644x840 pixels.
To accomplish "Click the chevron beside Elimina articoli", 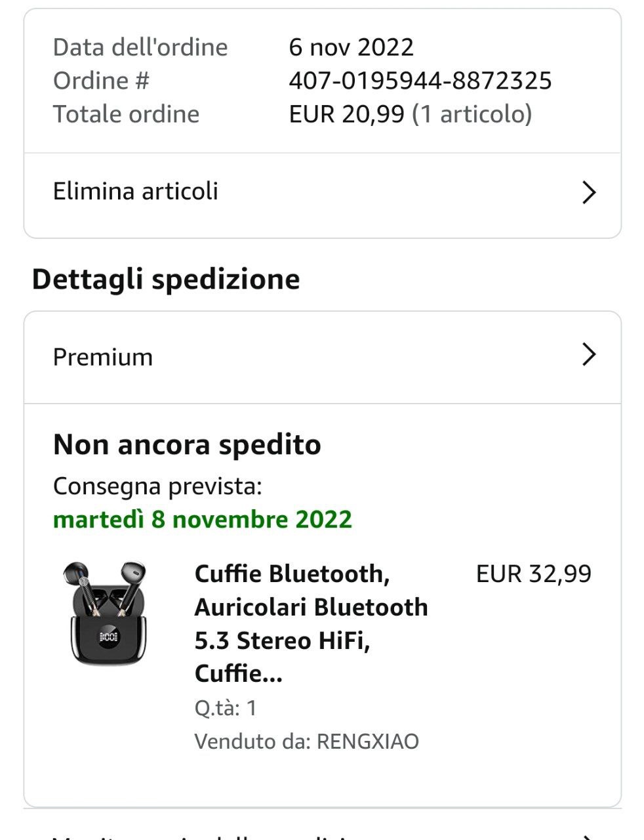I will [589, 192].
